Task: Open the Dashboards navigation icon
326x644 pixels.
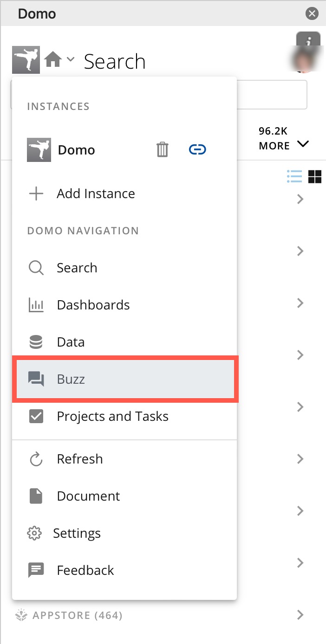Action: point(36,304)
